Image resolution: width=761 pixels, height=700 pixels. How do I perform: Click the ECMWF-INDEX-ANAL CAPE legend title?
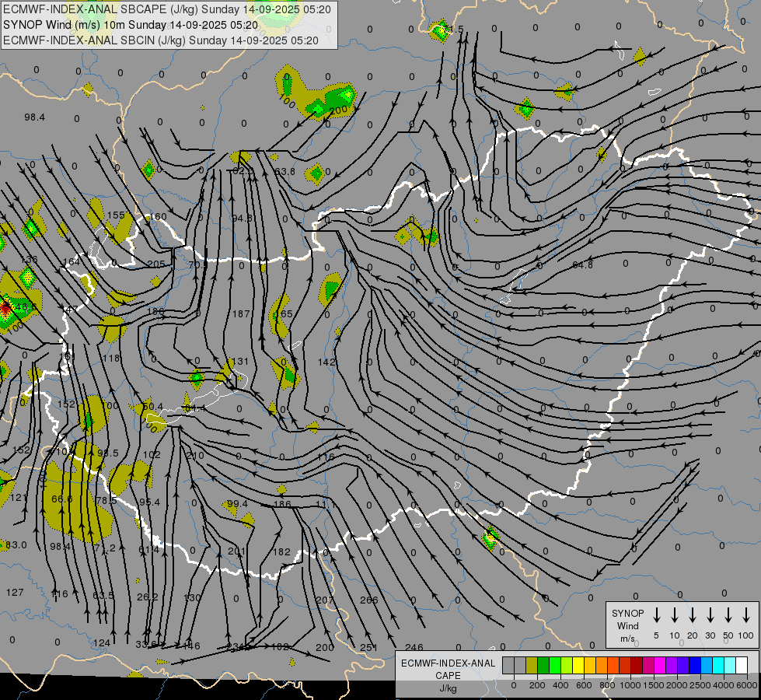(448, 675)
